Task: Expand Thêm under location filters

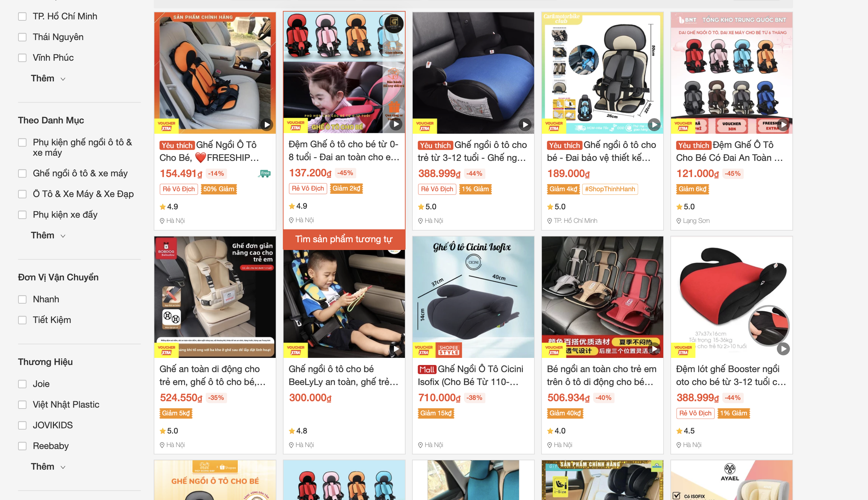Action: tap(48, 78)
